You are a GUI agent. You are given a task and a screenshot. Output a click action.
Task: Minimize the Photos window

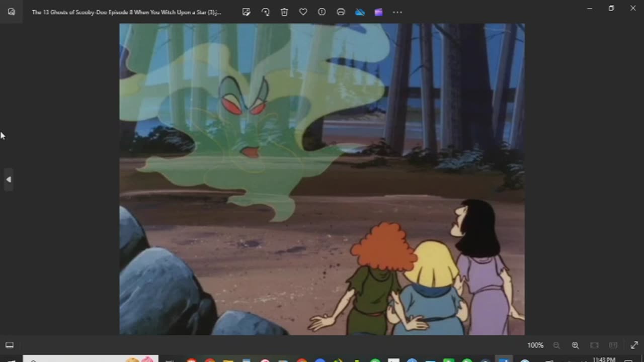coord(590,8)
